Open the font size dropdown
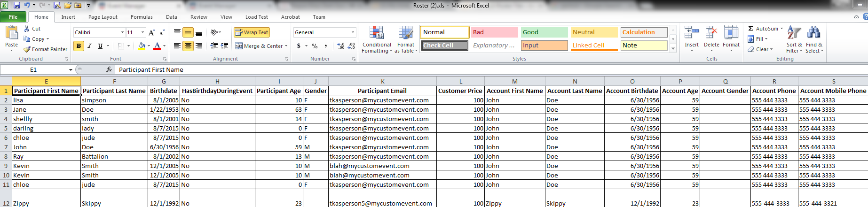 point(143,32)
